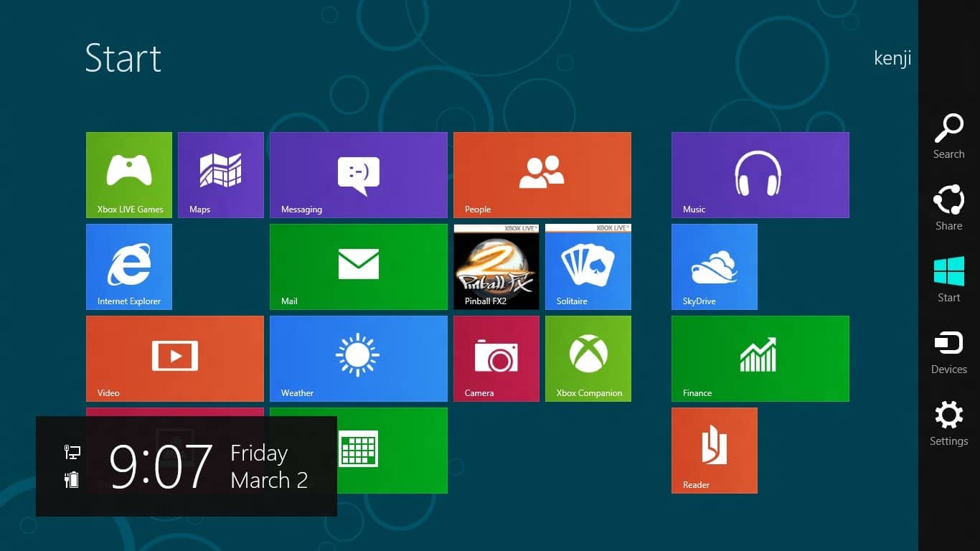Launch the Xbox Companion tile

click(588, 359)
